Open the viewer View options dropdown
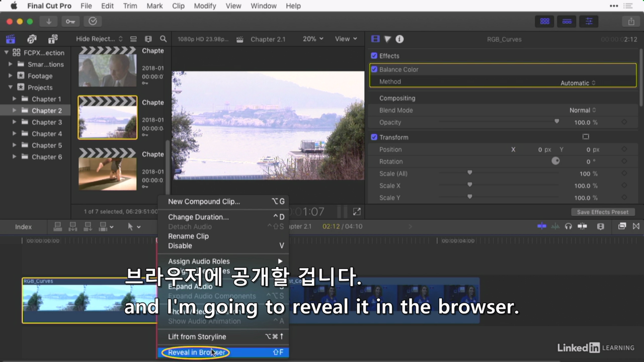The image size is (644, 362). [346, 39]
